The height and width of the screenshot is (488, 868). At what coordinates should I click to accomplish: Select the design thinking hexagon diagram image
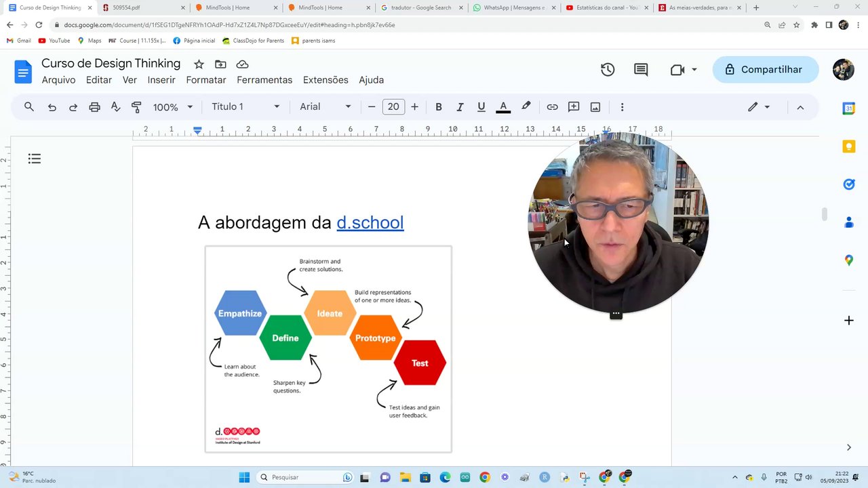(x=328, y=349)
